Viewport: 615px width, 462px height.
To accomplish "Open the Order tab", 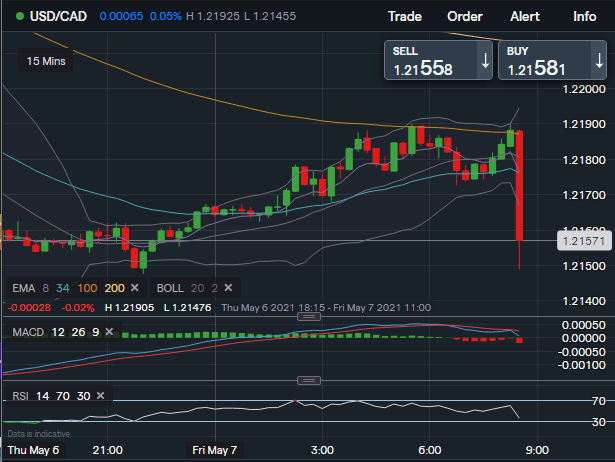I will 465,16.
